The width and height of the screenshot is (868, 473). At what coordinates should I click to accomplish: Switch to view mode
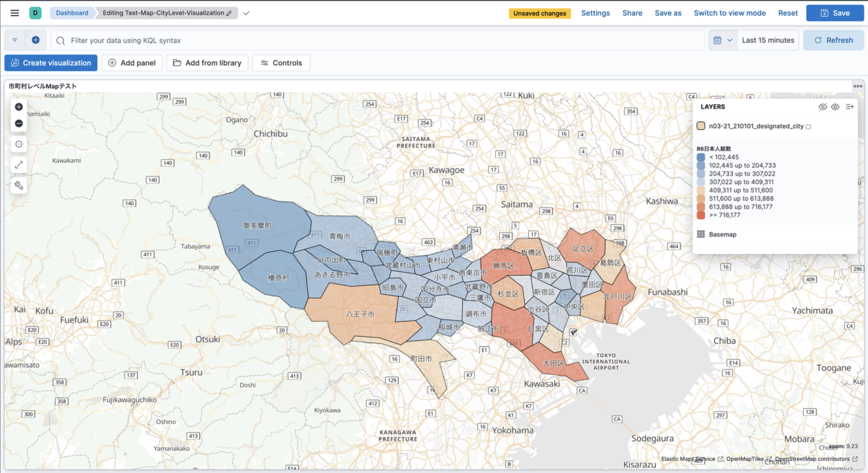[x=730, y=13]
